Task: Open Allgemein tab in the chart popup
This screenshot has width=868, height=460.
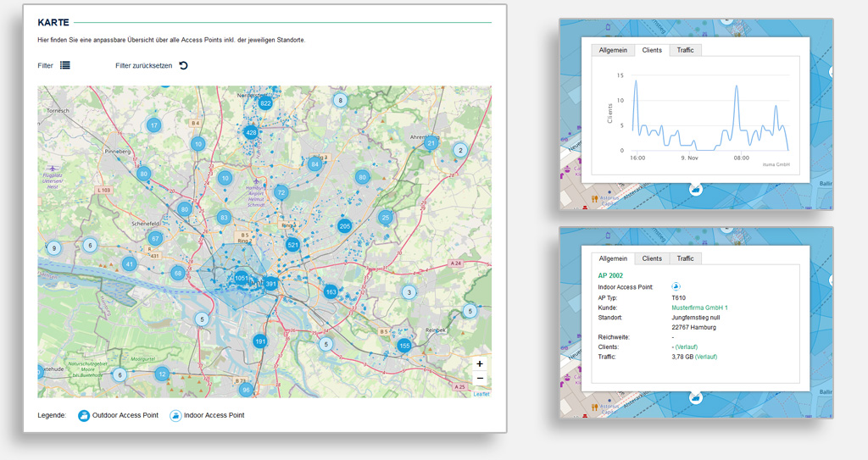Action: (x=612, y=50)
